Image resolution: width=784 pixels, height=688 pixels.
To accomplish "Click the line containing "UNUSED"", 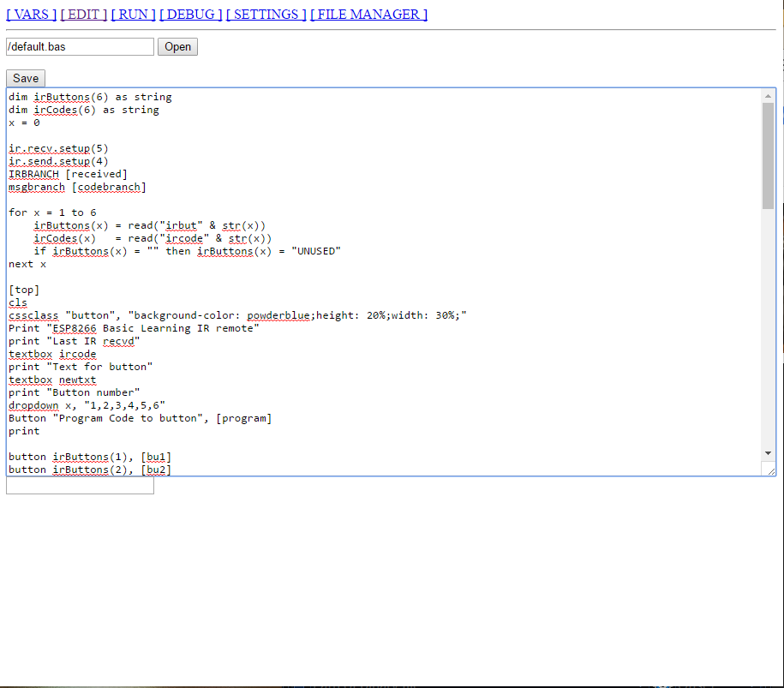I will click(x=187, y=251).
